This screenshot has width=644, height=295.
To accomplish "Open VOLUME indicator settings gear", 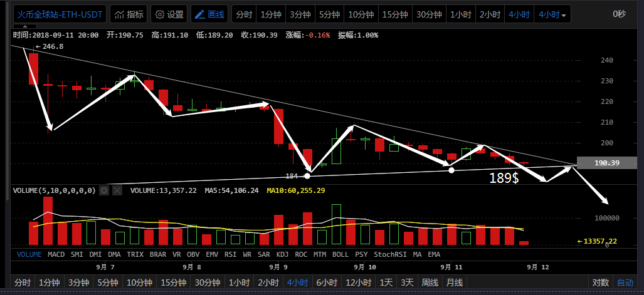I will click(x=104, y=190).
